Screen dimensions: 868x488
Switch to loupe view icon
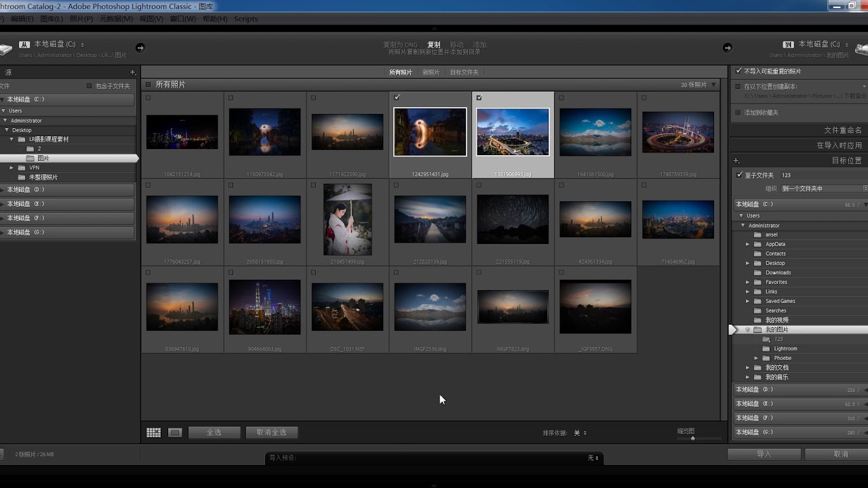click(175, 432)
